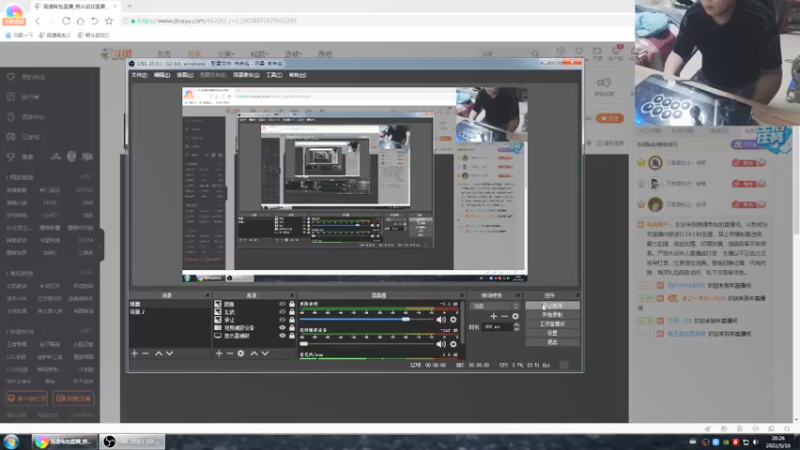Add a scene transition with plus icon

(493, 316)
